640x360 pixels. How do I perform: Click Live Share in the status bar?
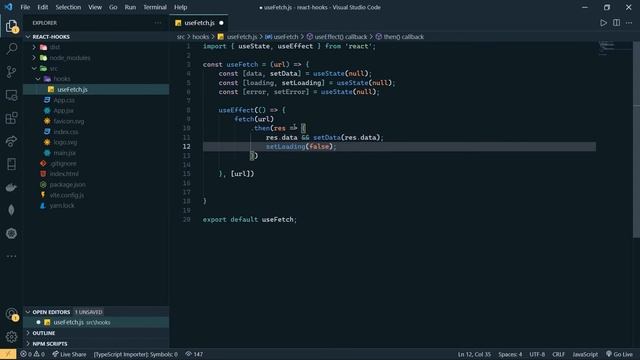tap(69, 354)
